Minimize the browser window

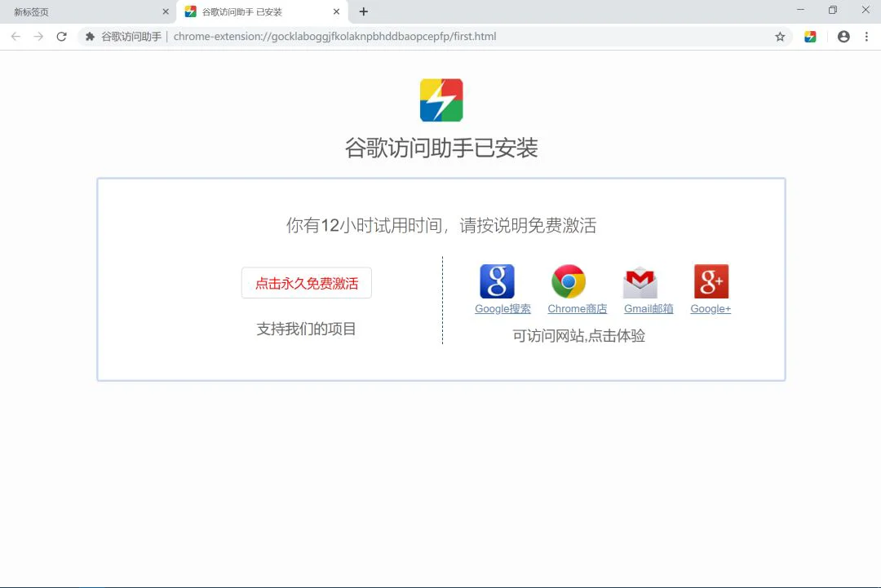click(x=801, y=10)
